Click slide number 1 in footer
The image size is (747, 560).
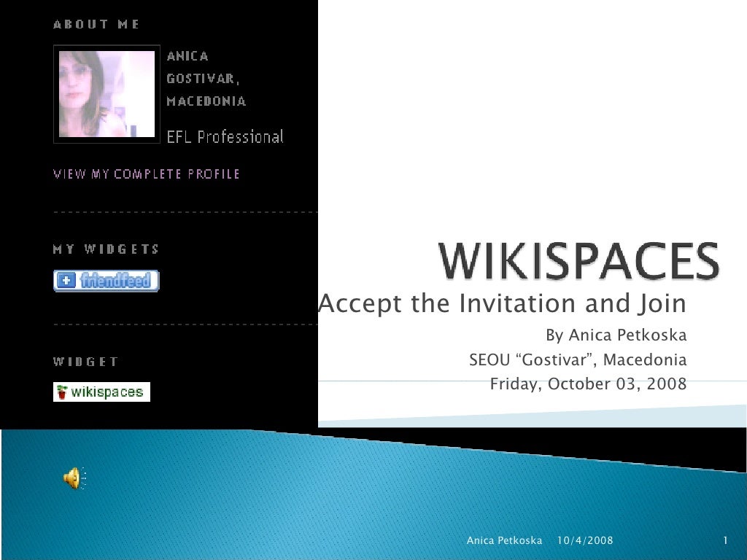point(725,540)
